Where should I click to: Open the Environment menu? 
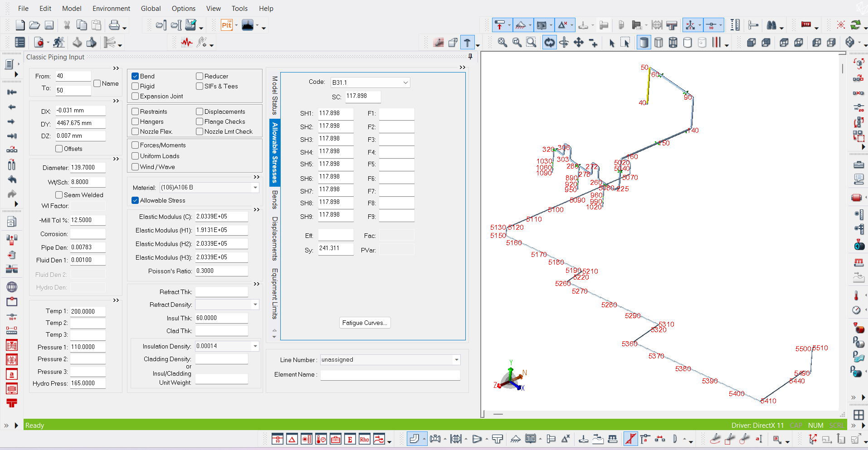[x=111, y=8]
